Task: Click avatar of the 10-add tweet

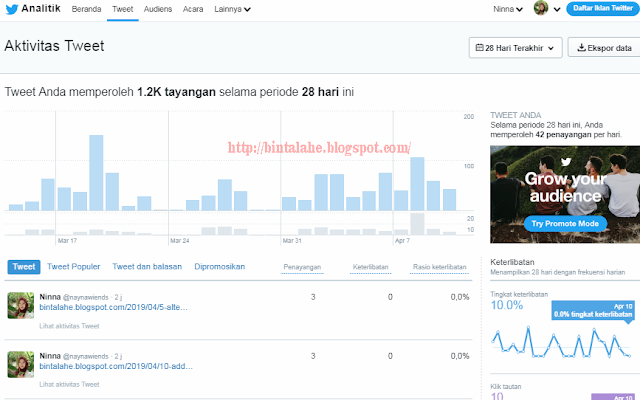Action: (x=21, y=364)
